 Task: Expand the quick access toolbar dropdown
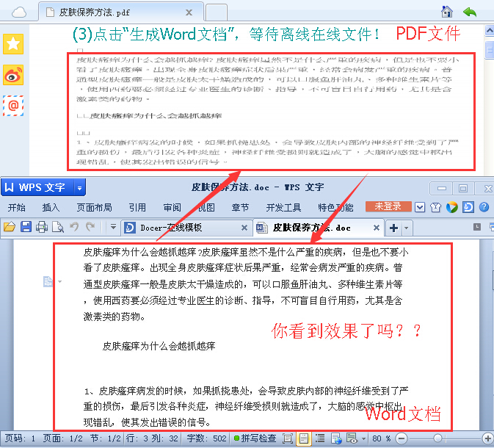(113, 227)
